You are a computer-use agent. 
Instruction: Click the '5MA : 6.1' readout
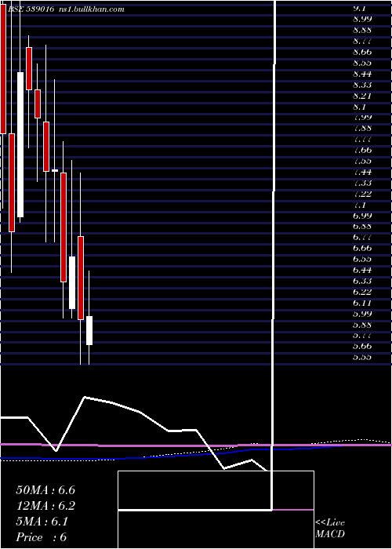click(42, 522)
